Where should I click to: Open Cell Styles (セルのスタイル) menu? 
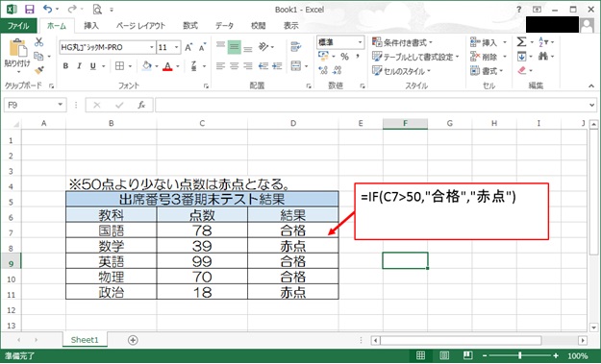point(401,71)
